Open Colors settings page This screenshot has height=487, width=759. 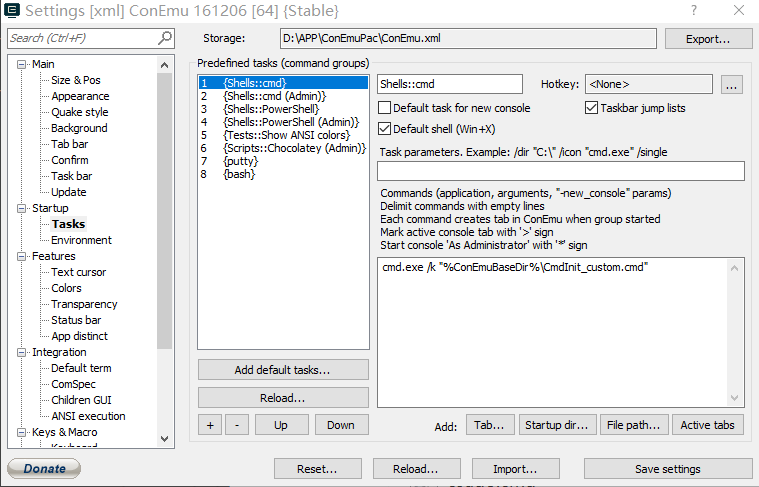(66, 288)
